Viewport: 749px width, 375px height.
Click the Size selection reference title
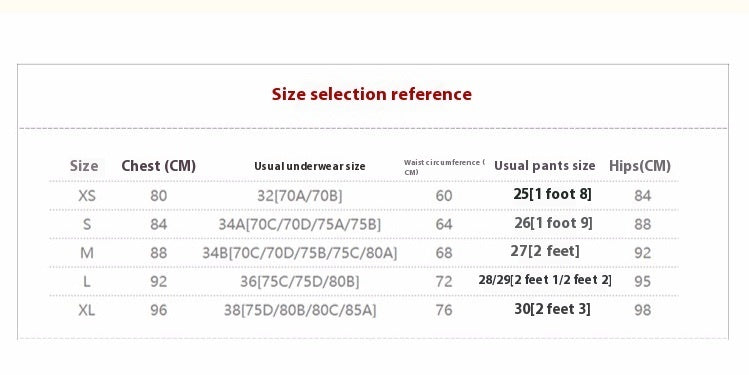[372, 94]
